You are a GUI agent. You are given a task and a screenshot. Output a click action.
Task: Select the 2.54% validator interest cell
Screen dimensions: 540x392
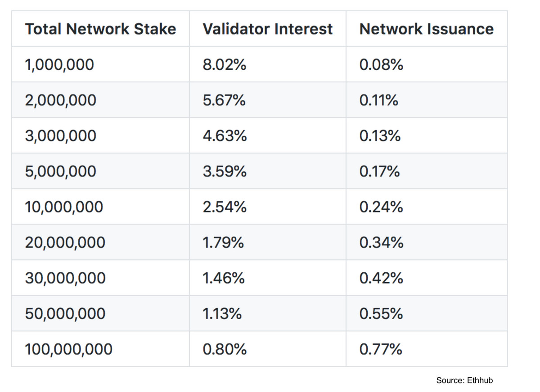point(225,207)
